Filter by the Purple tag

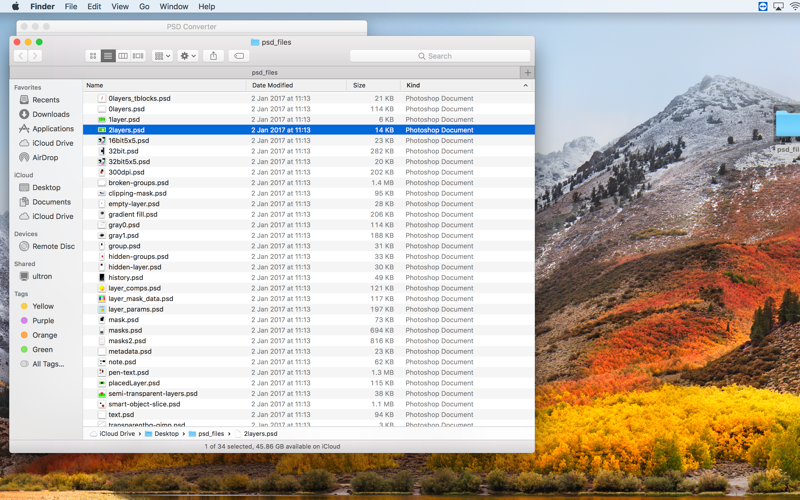(x=43, y=321)
